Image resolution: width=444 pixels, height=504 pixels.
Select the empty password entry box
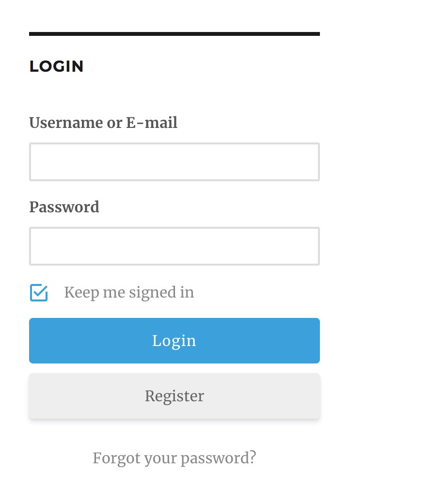[x=174, y=246]
